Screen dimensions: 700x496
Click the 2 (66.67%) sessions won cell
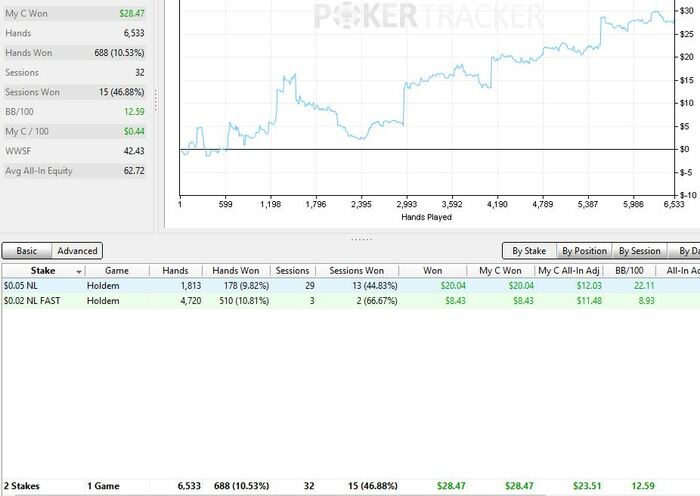377,301
